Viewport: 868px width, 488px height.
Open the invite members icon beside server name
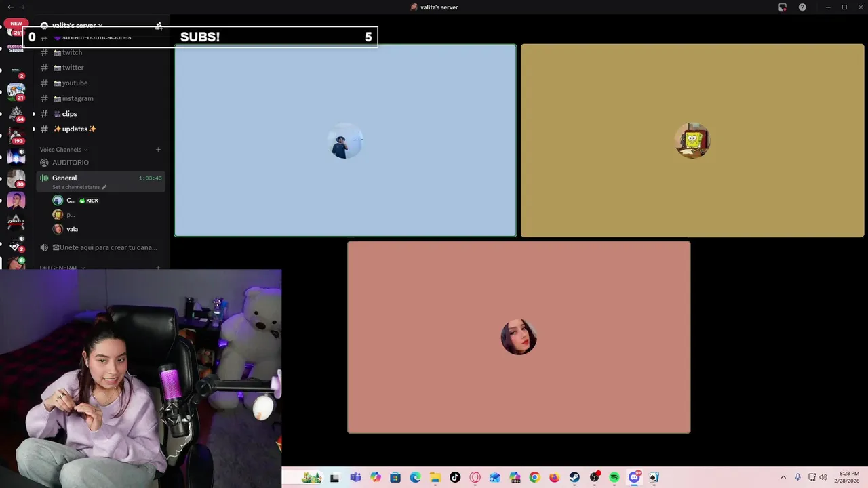pos(159,26)
